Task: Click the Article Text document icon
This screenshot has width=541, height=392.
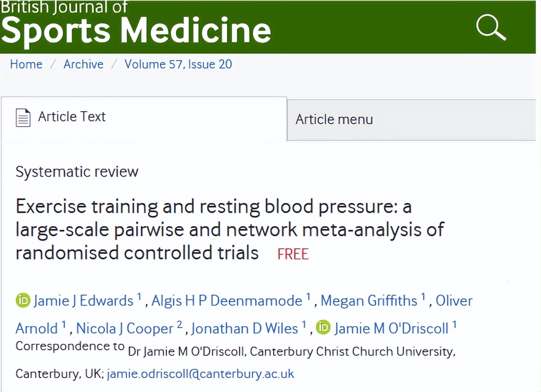Action: coord(23,117)
